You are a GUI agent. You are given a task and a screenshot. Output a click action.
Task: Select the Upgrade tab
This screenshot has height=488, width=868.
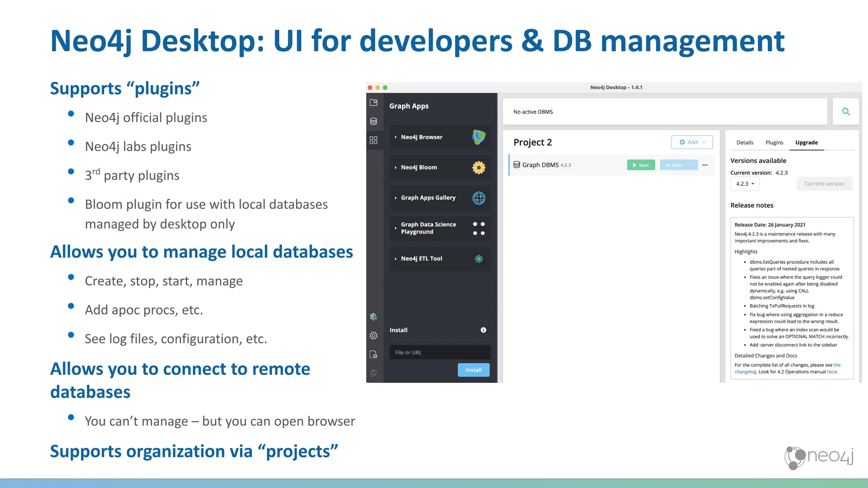807,142
